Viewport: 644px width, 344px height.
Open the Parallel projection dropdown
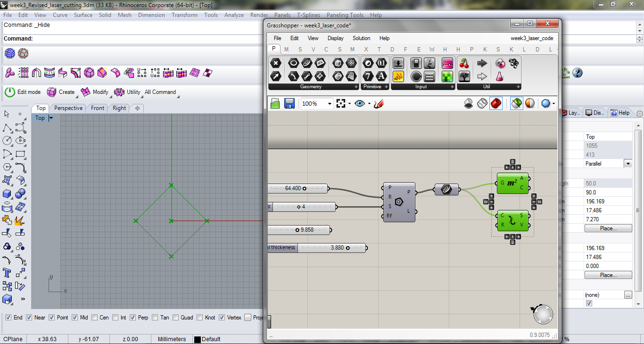tap(627, 163)
